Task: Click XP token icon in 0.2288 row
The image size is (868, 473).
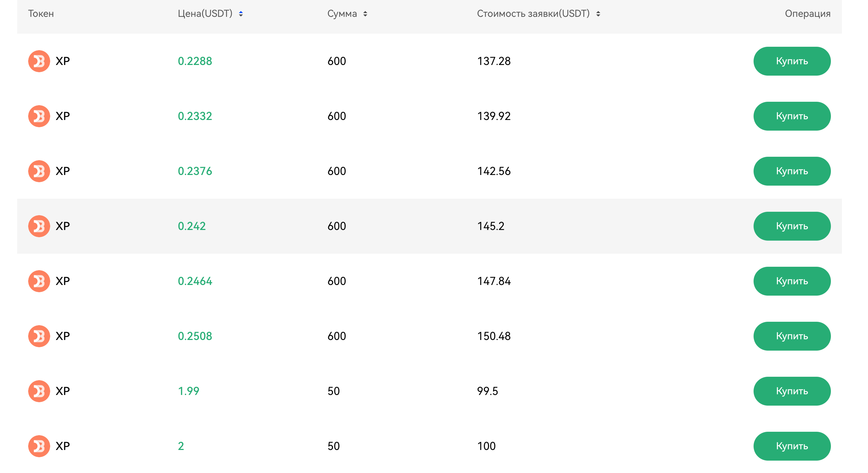Action: click(x=39, y=61)
